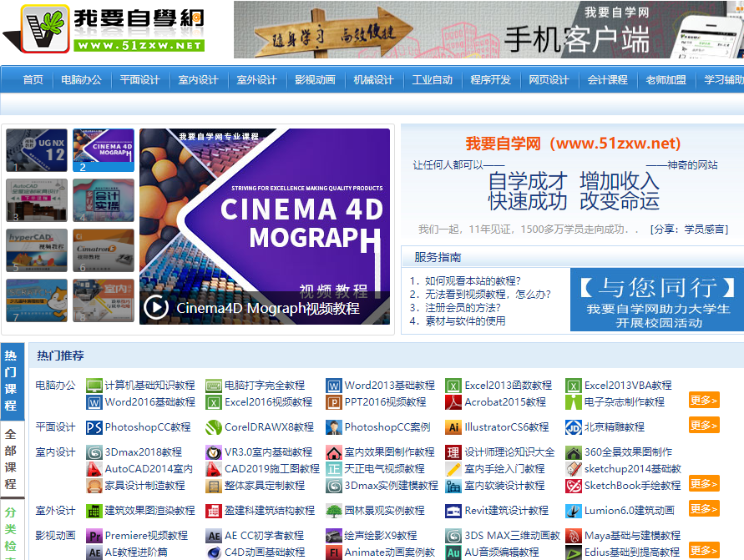Open the 电脑办公 navigation menu
Viewport: 744px width, 560px height.
click(81, 79)
